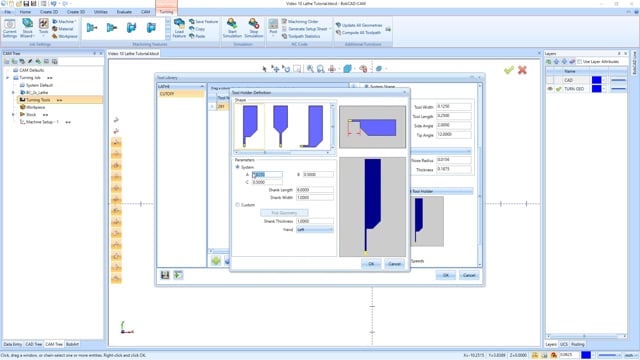Click Copy in Machining Features group
This screenshot has width=640, height=360.
pos(197,29)
